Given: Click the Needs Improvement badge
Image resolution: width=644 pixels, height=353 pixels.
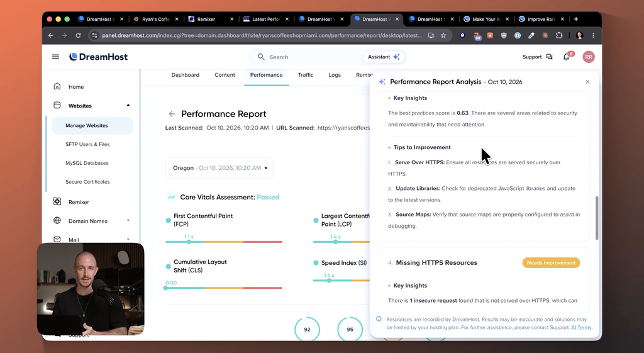Looking at the screenshot, I should (551, 262).
